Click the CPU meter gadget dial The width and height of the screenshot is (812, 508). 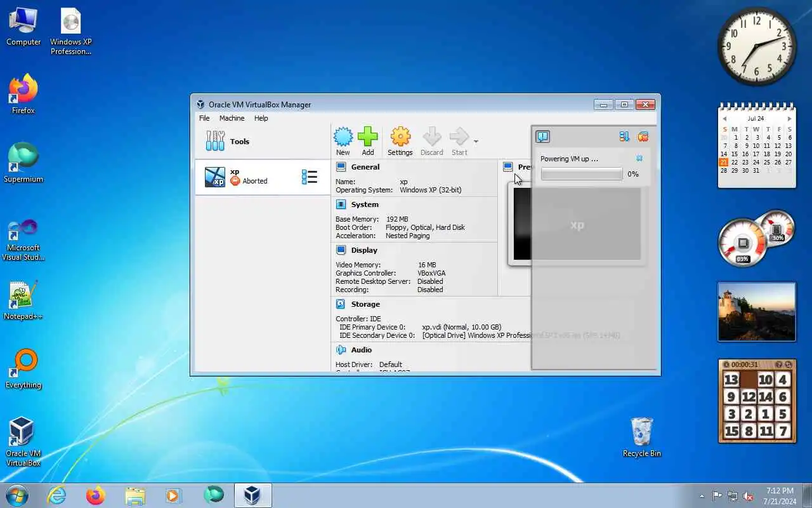point(743,244)
